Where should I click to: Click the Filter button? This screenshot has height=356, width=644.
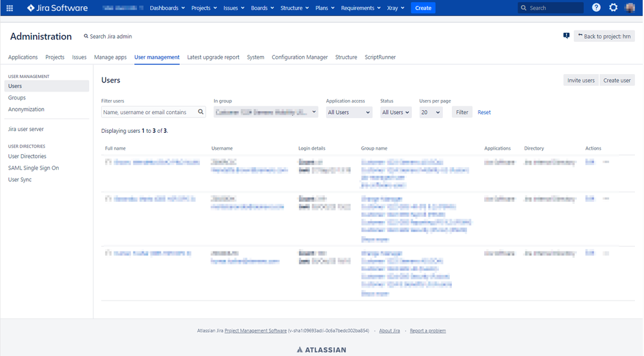tap(462, 112)
